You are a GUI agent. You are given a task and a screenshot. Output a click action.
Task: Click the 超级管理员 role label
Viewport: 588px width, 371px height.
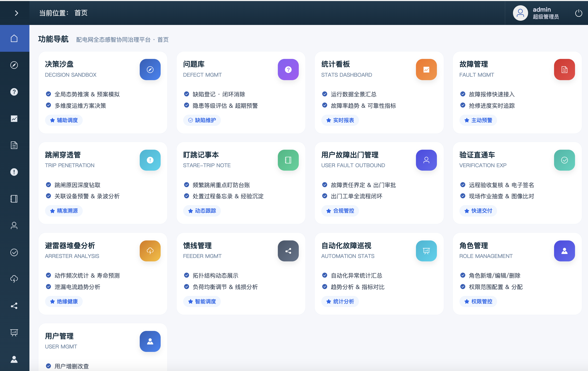[x=546, y=17]
